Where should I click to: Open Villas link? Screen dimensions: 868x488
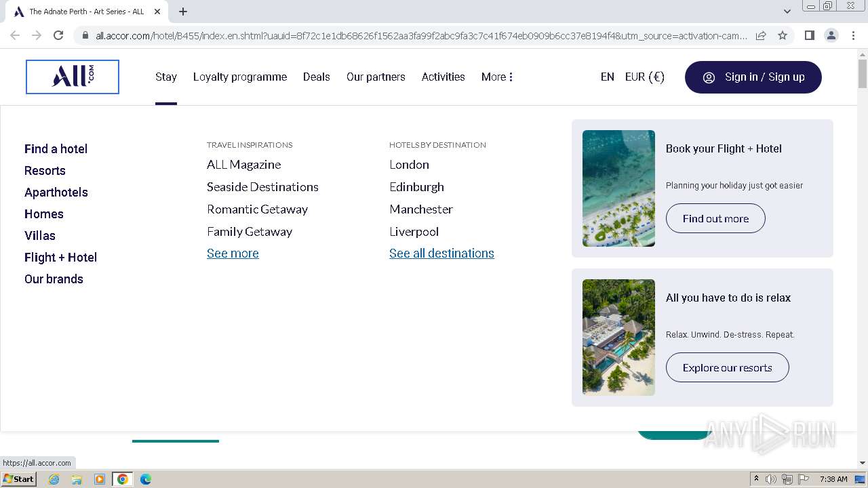pyautogui.click(x=40, y=236)
